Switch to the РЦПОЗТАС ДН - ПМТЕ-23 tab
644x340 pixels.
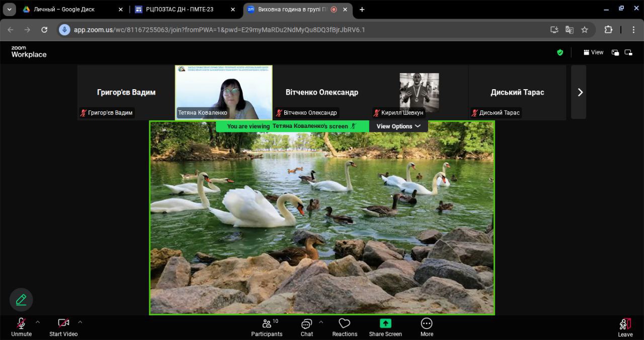(183, 10)
